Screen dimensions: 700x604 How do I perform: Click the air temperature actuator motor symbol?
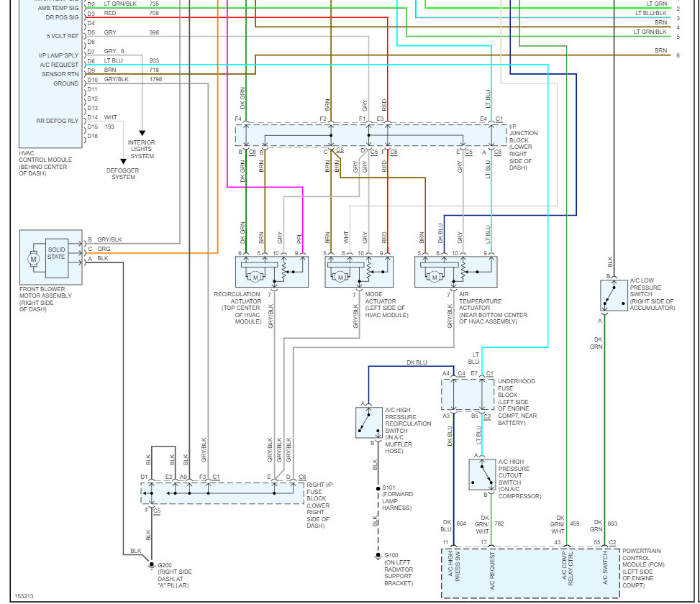[435, 277]
